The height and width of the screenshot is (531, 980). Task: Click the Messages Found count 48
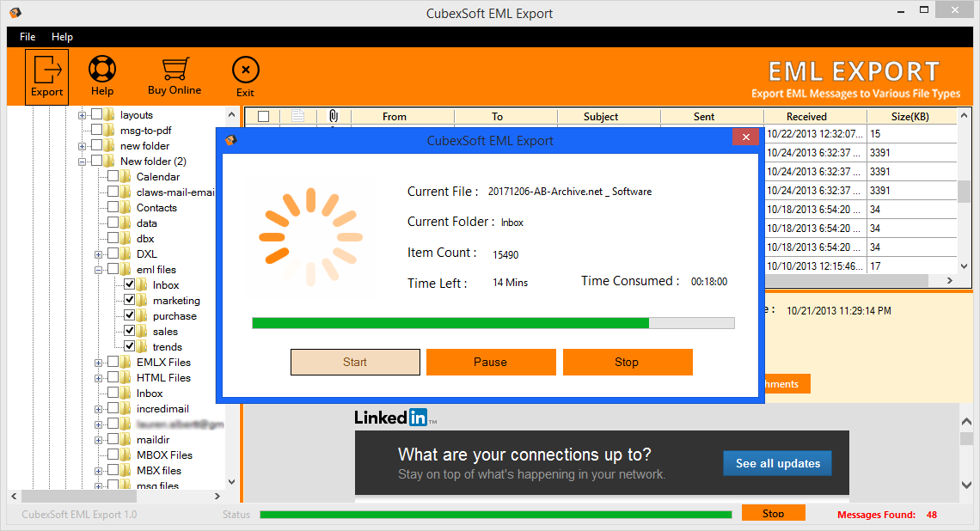(x=931, y=515)
